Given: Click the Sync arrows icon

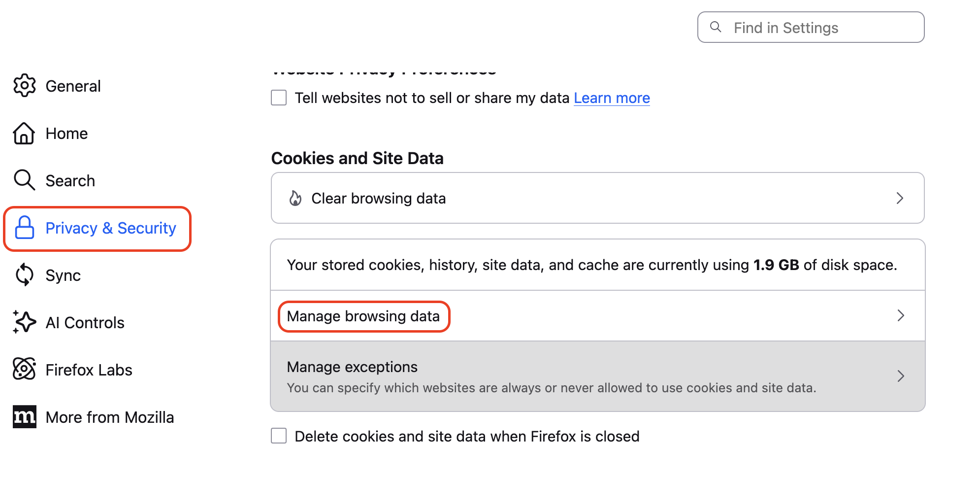Looking at the screenshot, I should 24,275.
